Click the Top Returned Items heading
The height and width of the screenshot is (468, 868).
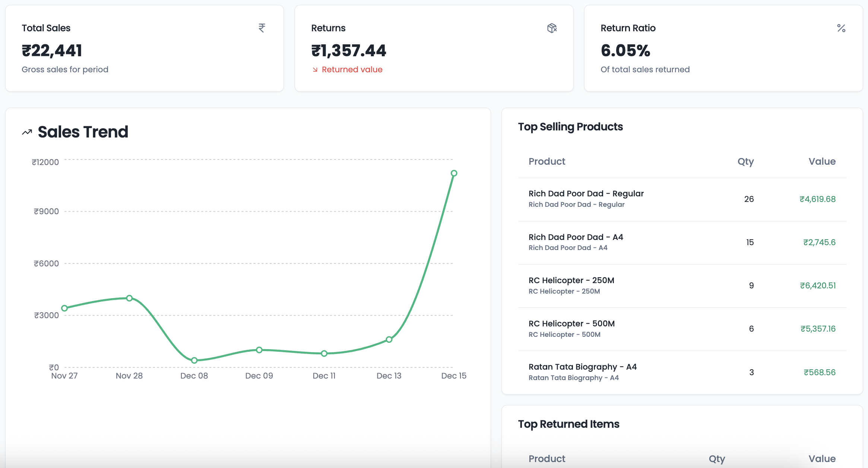[568, 424]
